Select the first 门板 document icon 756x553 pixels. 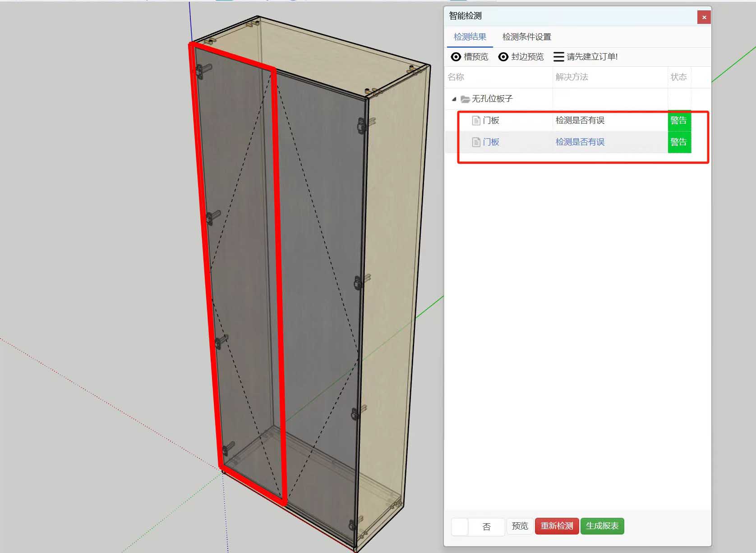[476, 120]
